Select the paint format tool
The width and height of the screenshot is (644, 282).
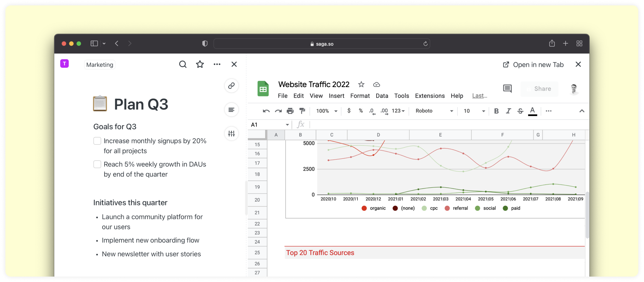click(x=302, y=111)
